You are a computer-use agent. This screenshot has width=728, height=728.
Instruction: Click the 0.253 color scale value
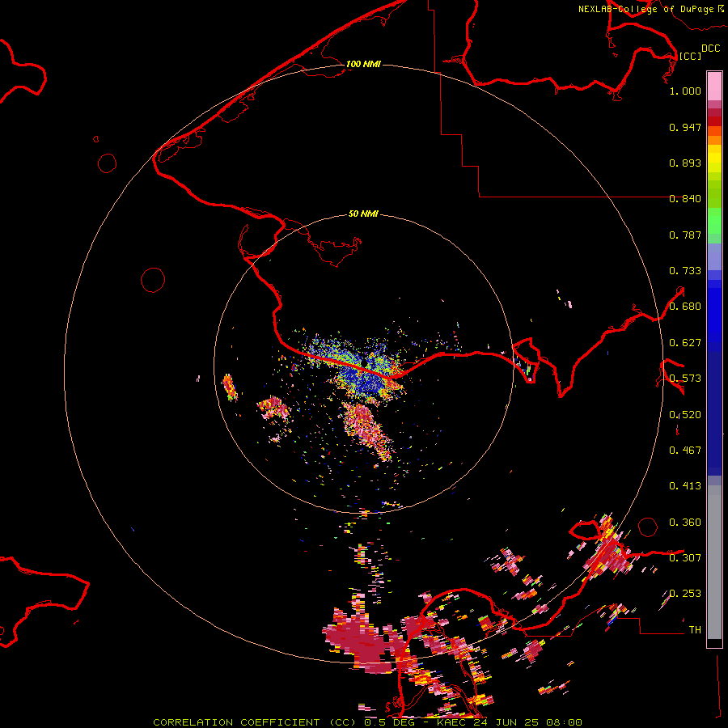point(685,594)
